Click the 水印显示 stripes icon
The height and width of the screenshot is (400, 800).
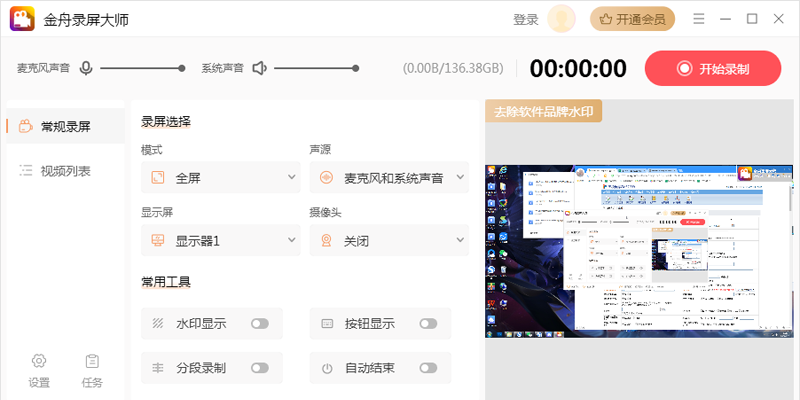point(158,323)
